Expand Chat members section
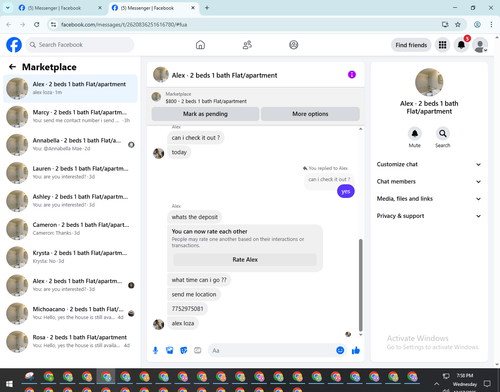This screenshot has height=392, width=500. 429,182
